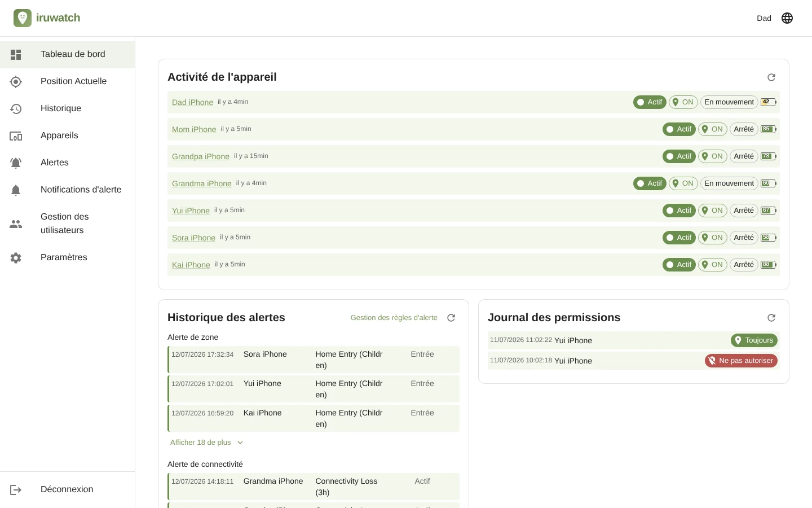Click the Notifications d'alerte bell icon
The width and height of the screenshot is (812, 508).
point(16,190)
